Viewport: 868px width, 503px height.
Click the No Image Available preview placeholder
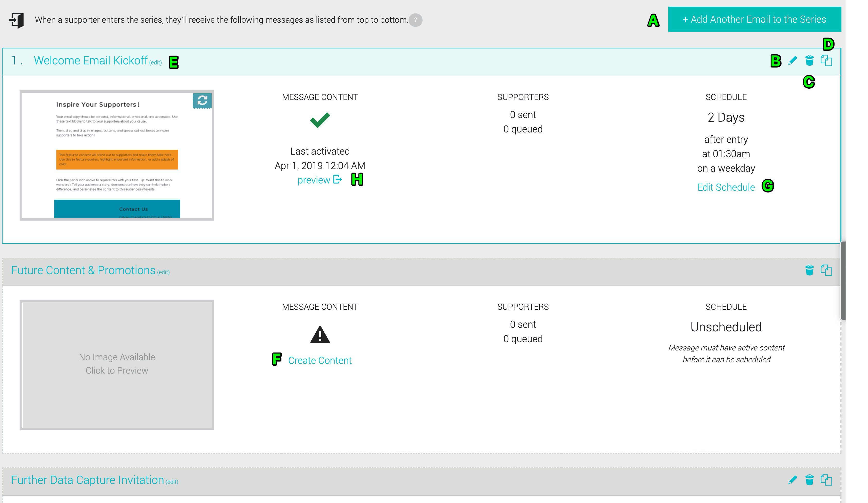coord(117,365)
